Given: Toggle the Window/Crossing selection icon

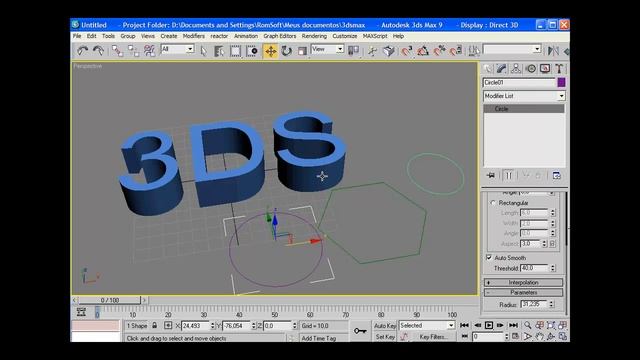Looking at the screenshot, I should 251,51.
